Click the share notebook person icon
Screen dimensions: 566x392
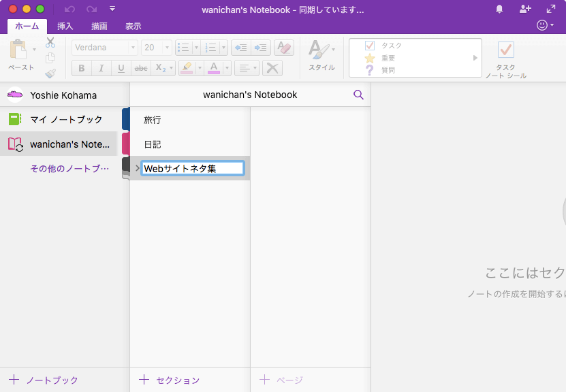(525, 9)
